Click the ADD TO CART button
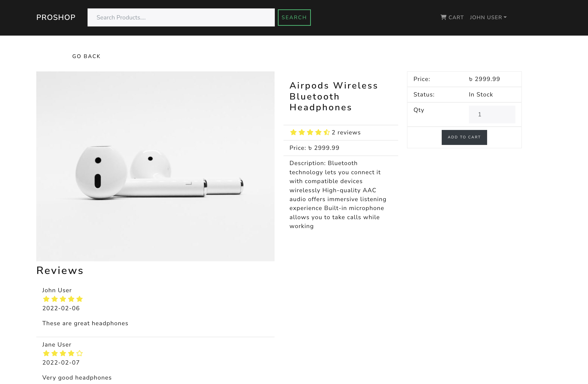 click(x=464, y=137)
